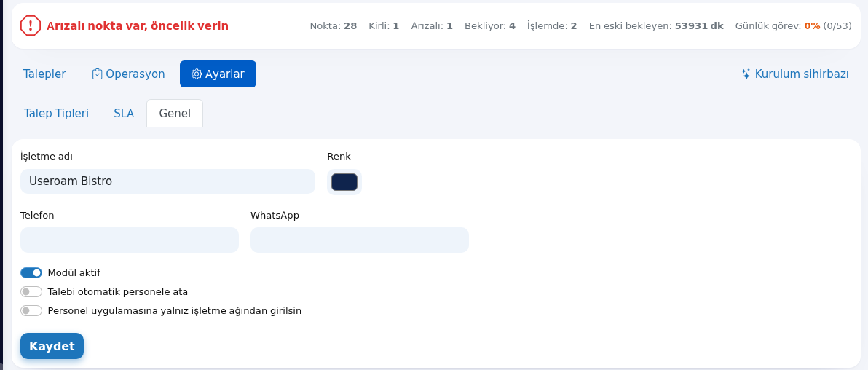Click the clipboard icon on the Operasyon tab

(x=97, y=74)
